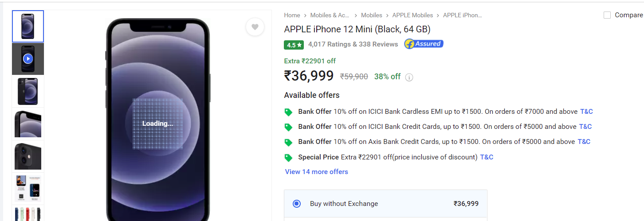Play the product video thumbnail
644x221 pixels.
point(28,58)
